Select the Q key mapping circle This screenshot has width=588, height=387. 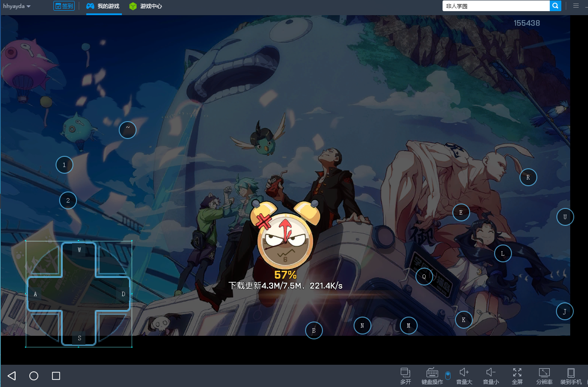coord(424,277)
